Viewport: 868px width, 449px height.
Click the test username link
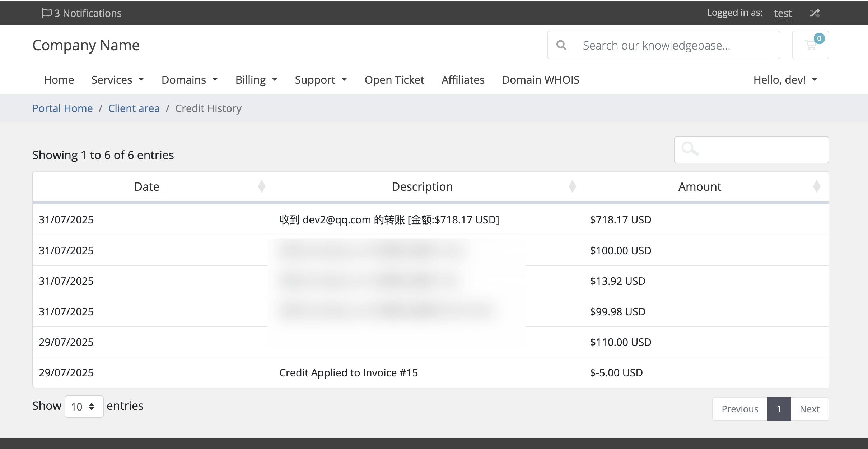pos(783,13)
